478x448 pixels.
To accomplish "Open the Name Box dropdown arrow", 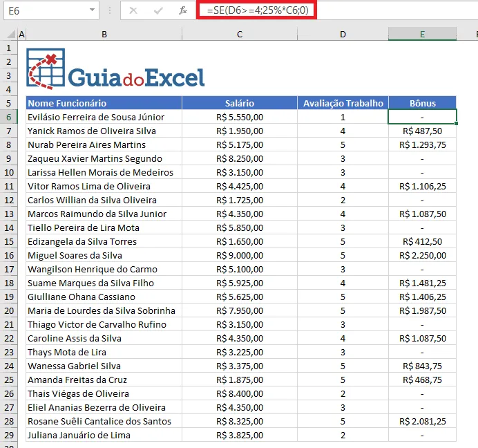I will (x=92, y=10).
